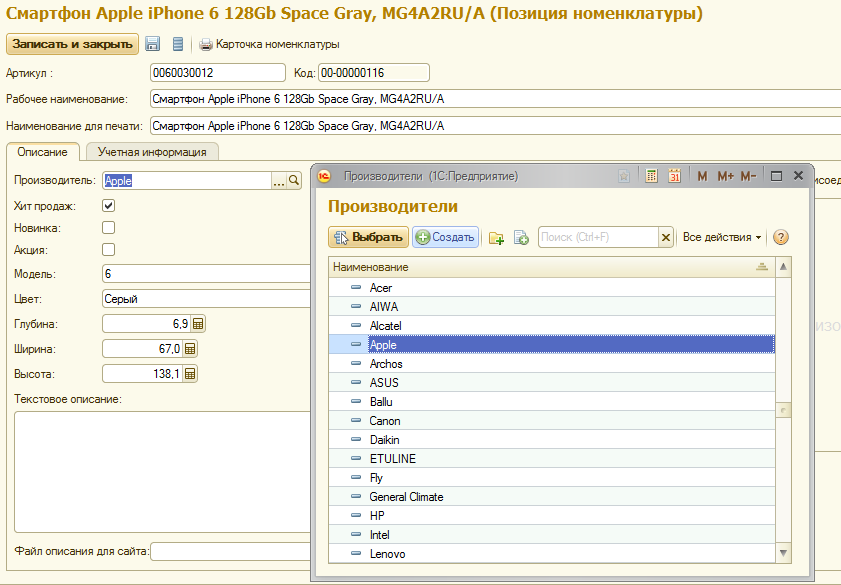Select the Описание tab
This screenshot has width=841, height=585.
click(x=42, y=152)
